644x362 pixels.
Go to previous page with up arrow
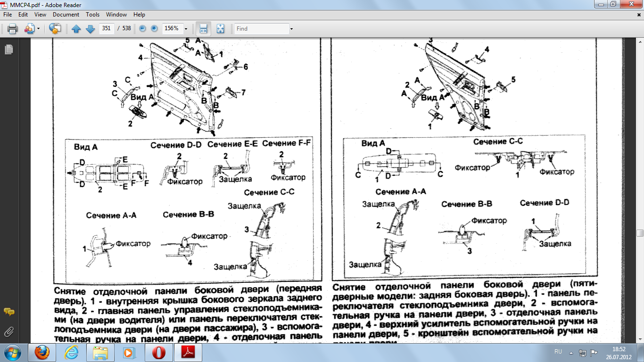[76, 29]
